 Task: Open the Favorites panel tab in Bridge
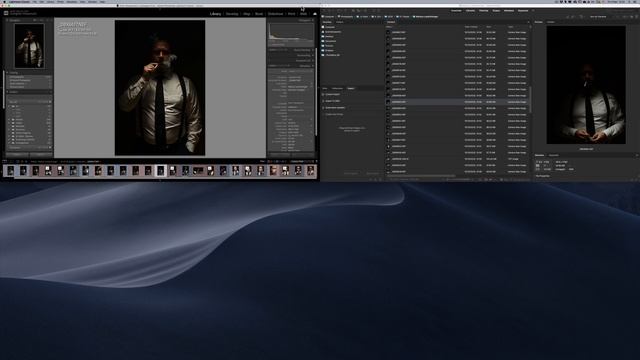tap(327, 22)
